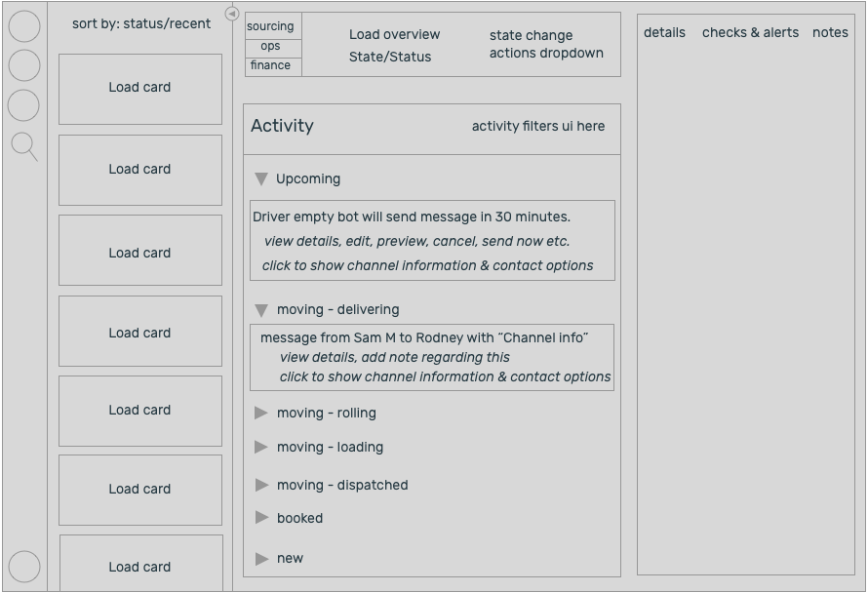Expand the new activity group
Screen dimensions: 868x593
pyautogui.click(x=261, y=559)
